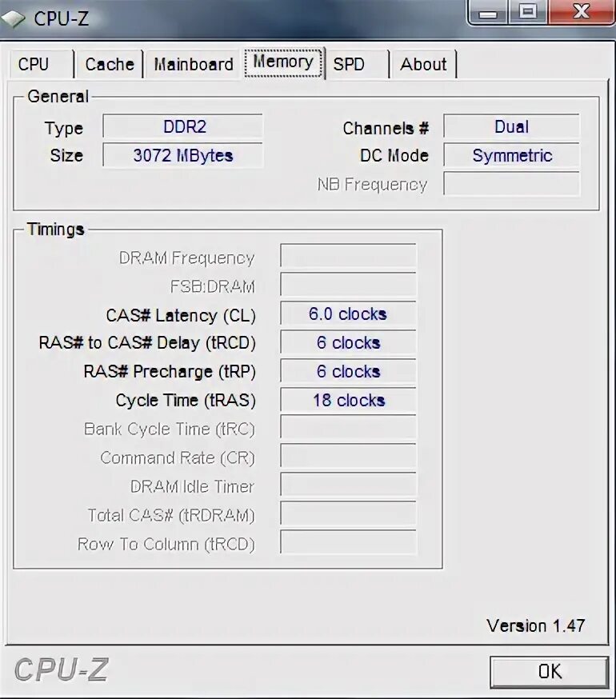Viewport: 616px width, 699px height.
Task: Click the CPU-Z application icon in title bar
Action: coord(14,18)
